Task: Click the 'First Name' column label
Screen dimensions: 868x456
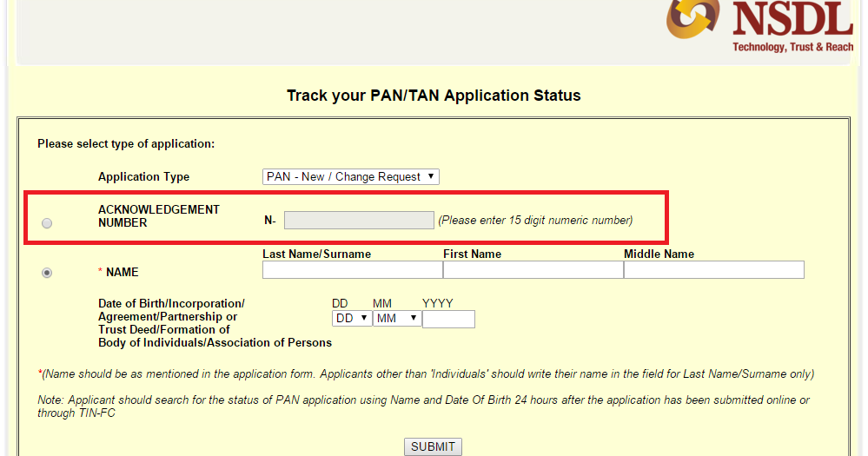Action: click(472, 254)
